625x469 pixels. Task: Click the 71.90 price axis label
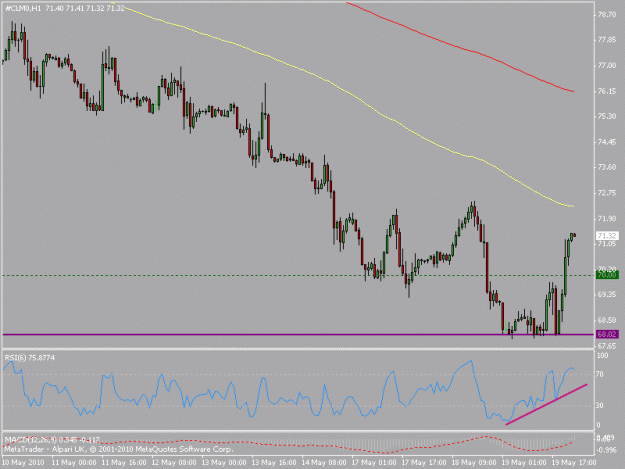coord(607,218)
